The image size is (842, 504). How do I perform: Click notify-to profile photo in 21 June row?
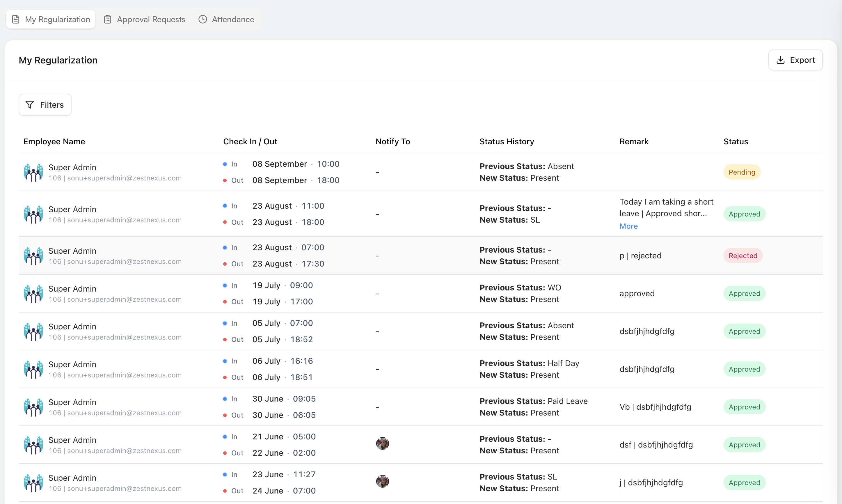click(382, 443)
